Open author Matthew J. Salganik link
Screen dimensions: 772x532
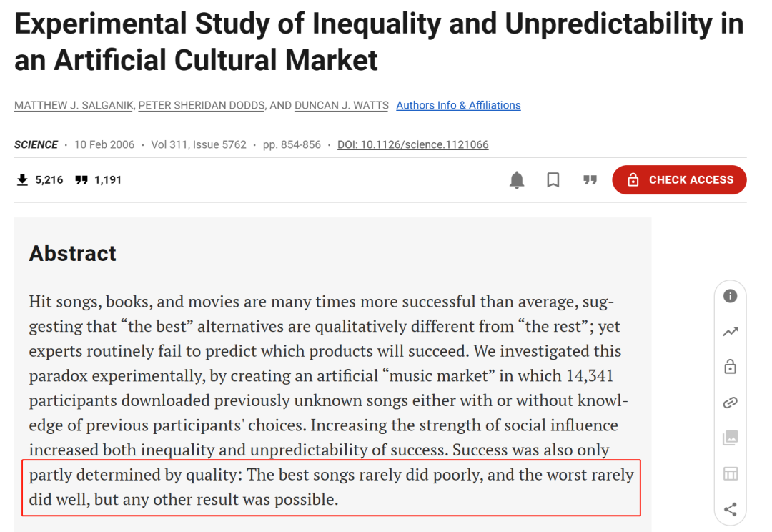[x=74, y=105]
